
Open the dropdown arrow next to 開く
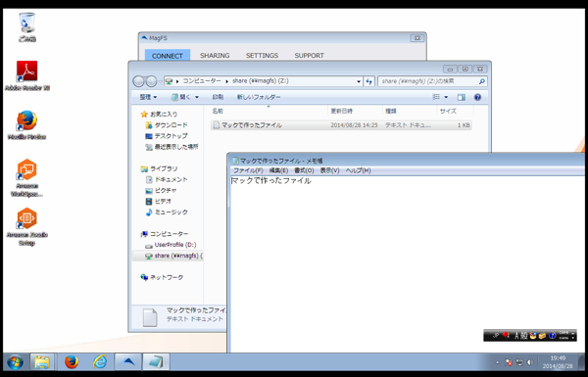click(x=197, y=98)
